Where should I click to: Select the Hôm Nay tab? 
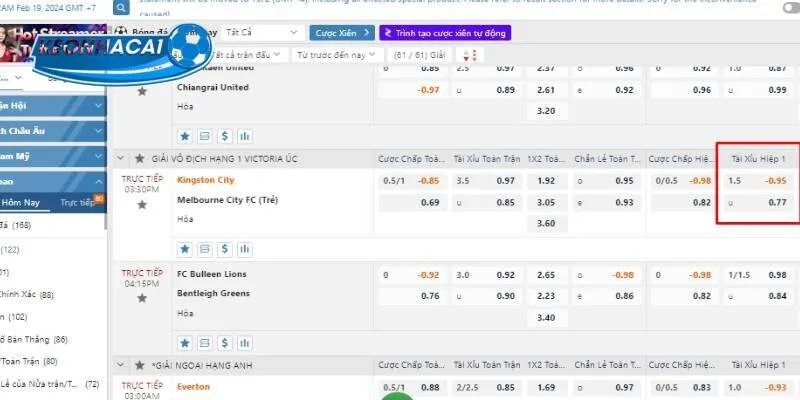[x=20, y=203]
